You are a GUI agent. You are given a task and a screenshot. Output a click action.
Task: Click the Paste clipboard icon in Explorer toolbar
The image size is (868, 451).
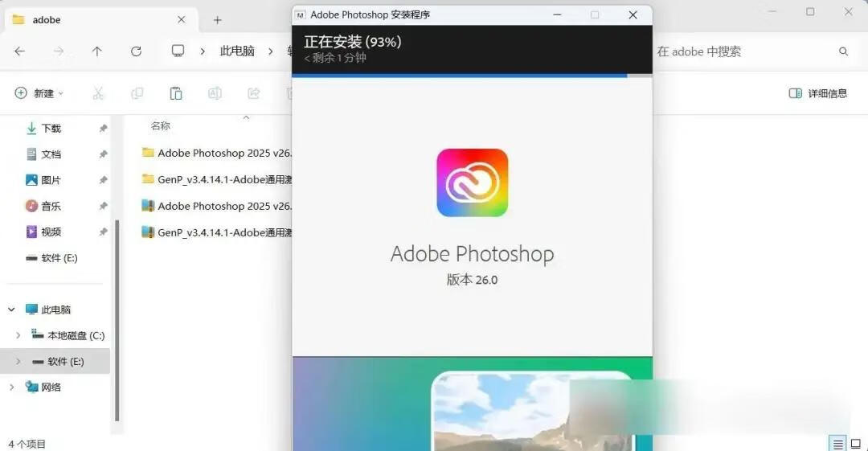176,93
